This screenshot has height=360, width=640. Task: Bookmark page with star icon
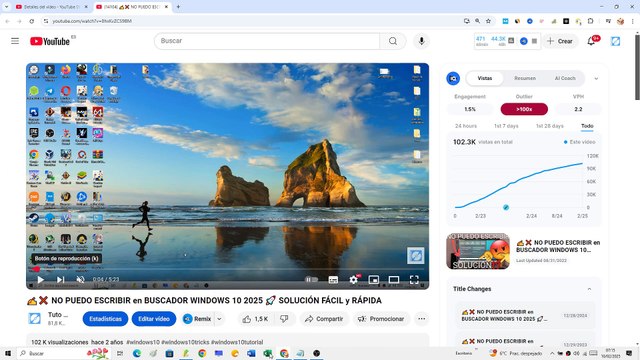488,21
